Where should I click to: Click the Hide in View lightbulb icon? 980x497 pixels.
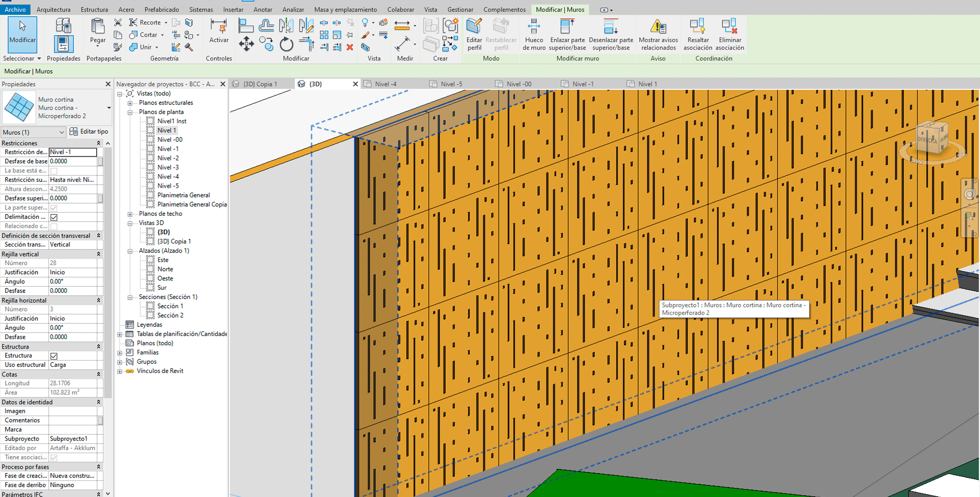365,23
